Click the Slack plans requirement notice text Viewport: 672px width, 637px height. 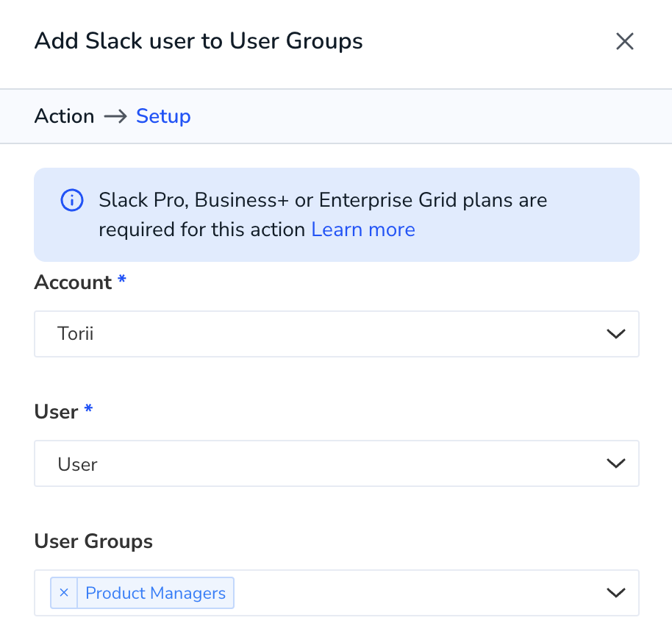pyautogui.click(x=323, y=215)
